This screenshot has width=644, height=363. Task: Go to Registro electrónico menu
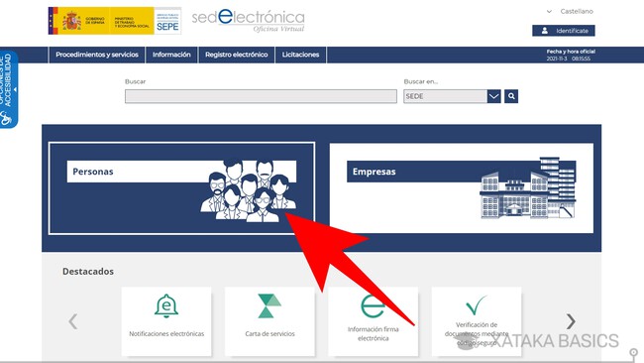[237, 55]
